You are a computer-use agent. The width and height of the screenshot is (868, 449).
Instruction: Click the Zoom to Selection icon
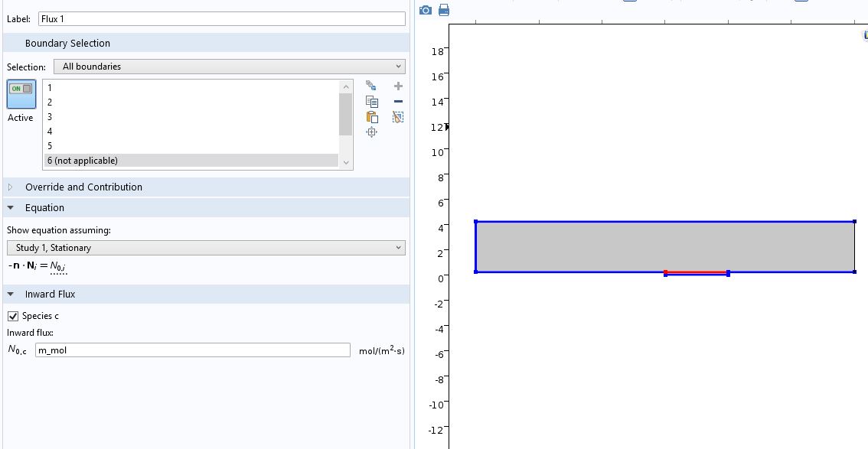[x=372, y=132]
